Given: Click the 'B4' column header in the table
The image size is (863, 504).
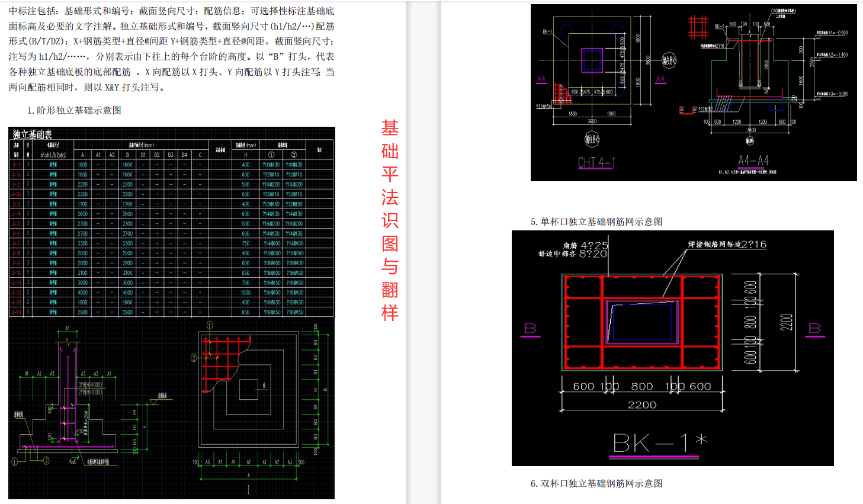Looking at the screenshot, I should coord(184,155).
